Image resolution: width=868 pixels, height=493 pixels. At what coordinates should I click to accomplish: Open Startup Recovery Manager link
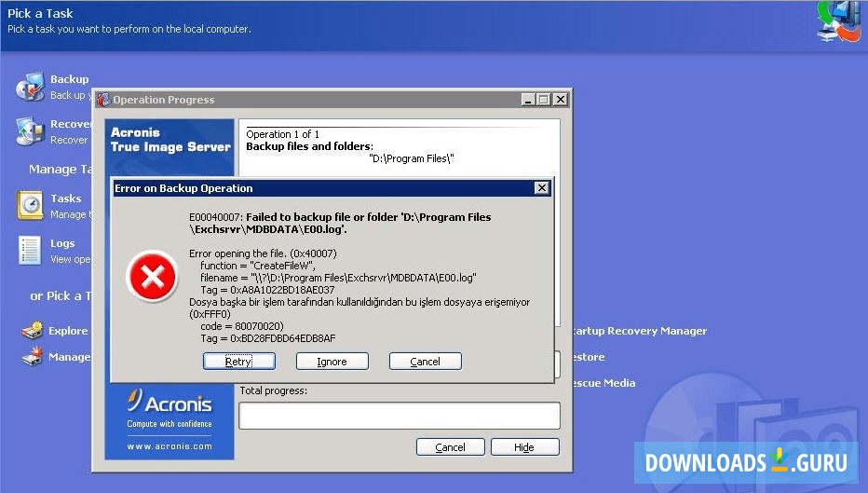(640, 331)
